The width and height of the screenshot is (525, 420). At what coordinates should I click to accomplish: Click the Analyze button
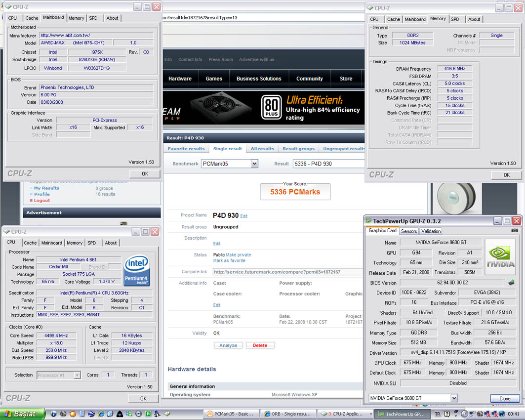228,345
